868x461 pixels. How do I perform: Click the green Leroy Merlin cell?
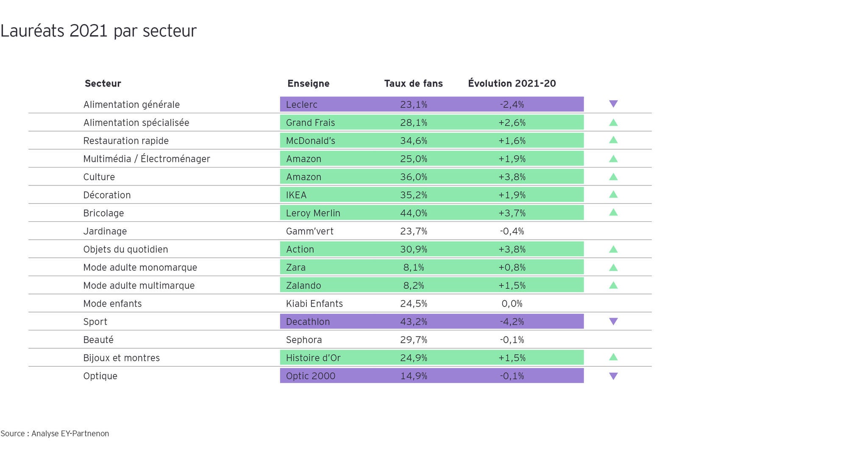pos(313,213)
